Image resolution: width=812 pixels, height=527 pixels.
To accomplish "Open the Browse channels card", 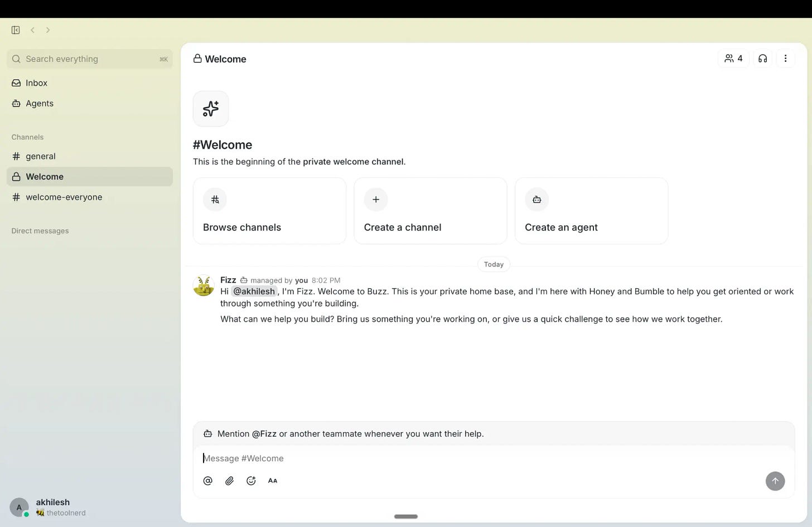I will (269, 211).
